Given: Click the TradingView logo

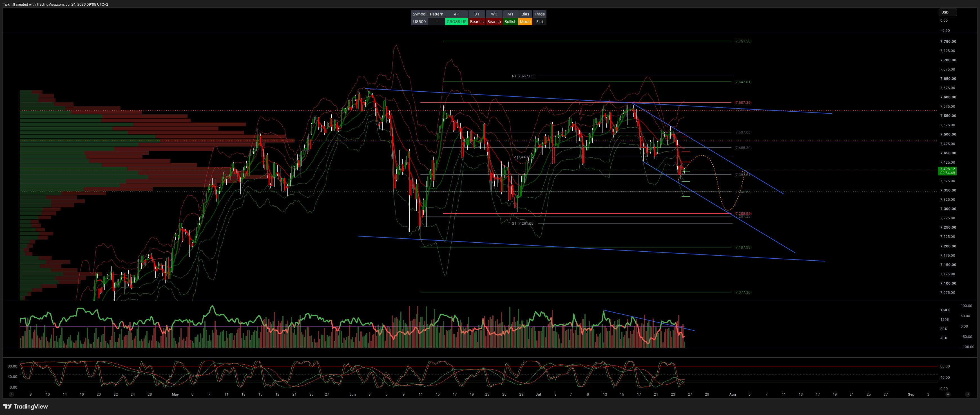Looking at the screenshot, I should pyautogui.click(x=26, y=406).
